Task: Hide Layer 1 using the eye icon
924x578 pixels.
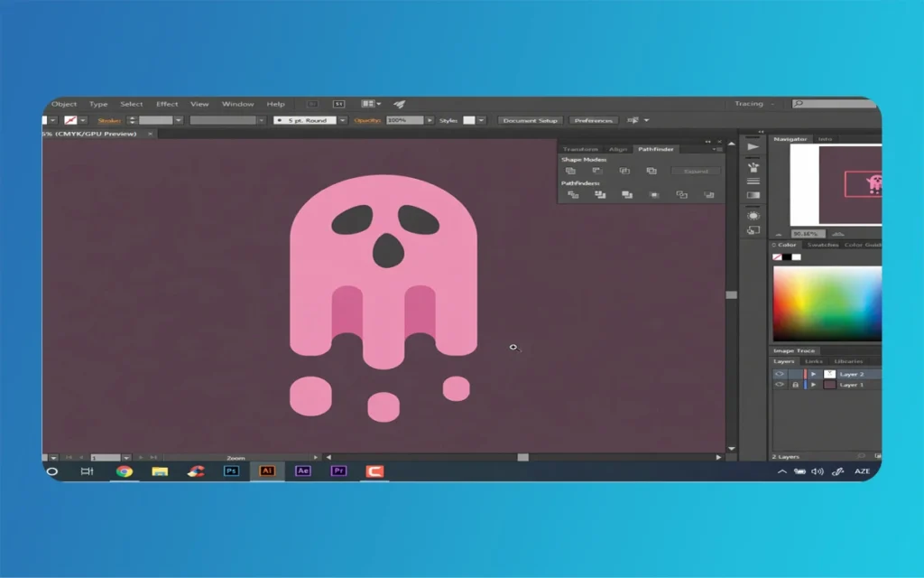Action: 781,385
